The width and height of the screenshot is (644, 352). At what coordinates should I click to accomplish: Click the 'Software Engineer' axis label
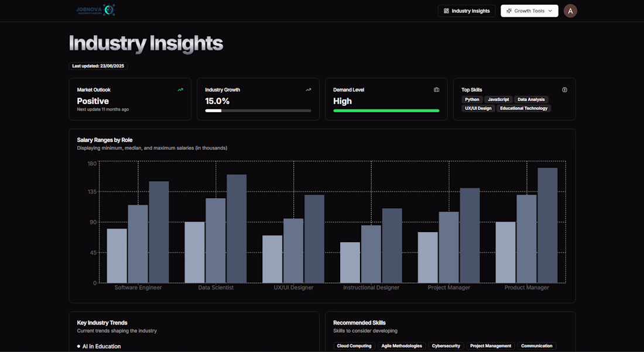click(138, 288)
